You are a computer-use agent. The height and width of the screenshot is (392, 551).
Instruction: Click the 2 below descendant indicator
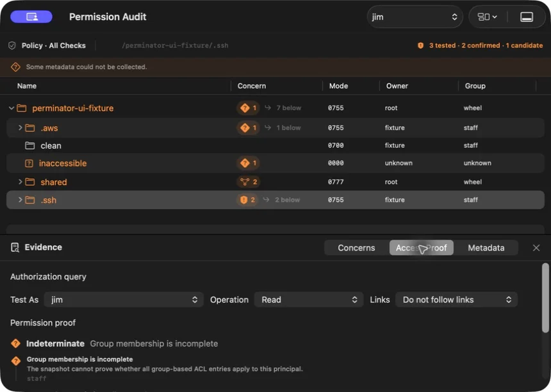pos(281,200)
